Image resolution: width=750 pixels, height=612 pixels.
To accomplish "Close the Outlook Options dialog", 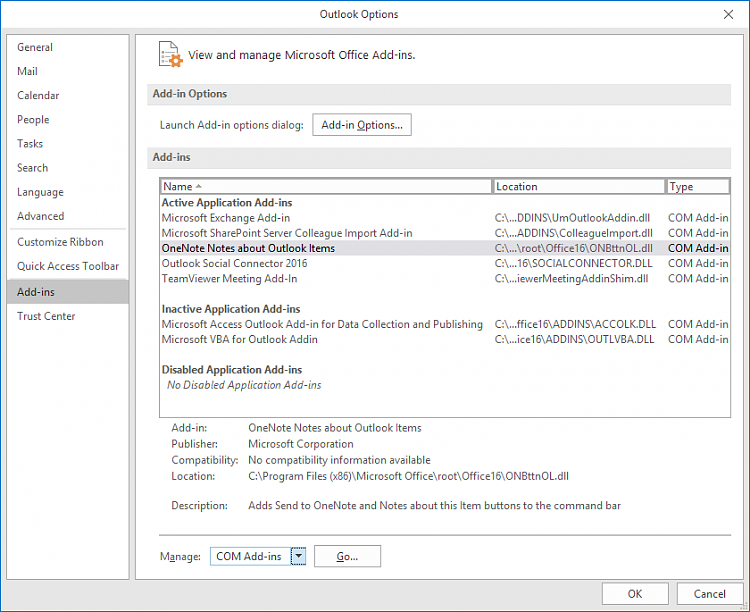I will [x=726, y=14].
